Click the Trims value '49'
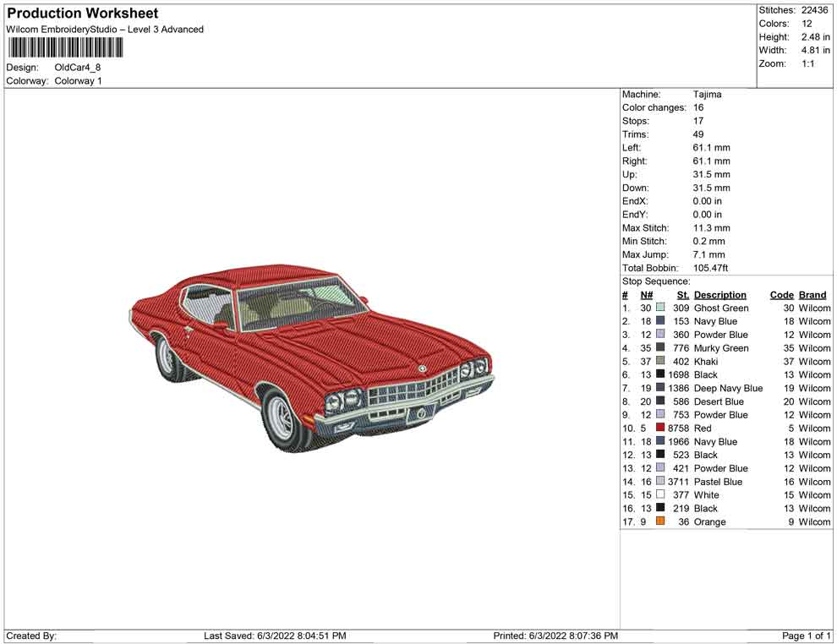The image size is (837, 644). pos(698,134)
